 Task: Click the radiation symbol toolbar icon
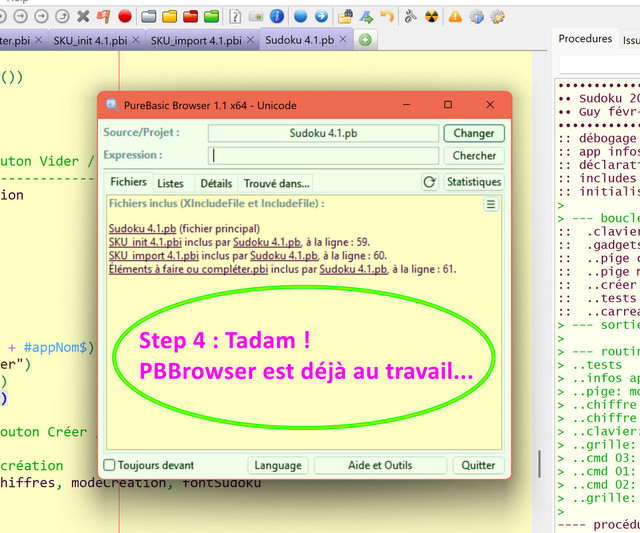pyautogui.click(x=431, y=16)
